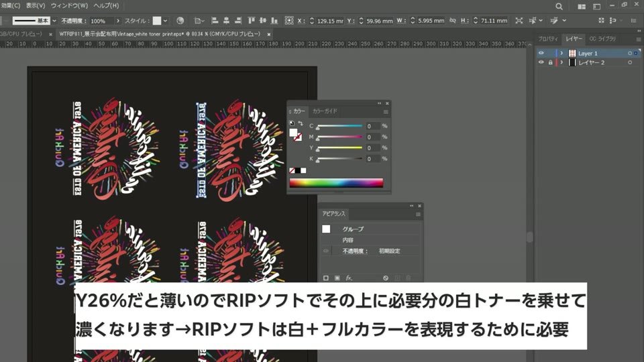Click the レイヤー 2 target circle

tap(630, 62)
